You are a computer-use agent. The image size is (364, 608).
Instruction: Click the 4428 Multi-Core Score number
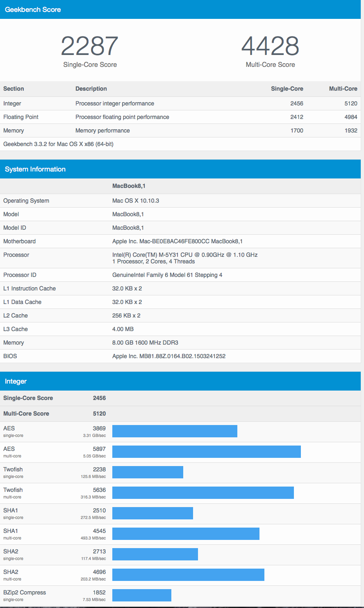pos(270,46)
